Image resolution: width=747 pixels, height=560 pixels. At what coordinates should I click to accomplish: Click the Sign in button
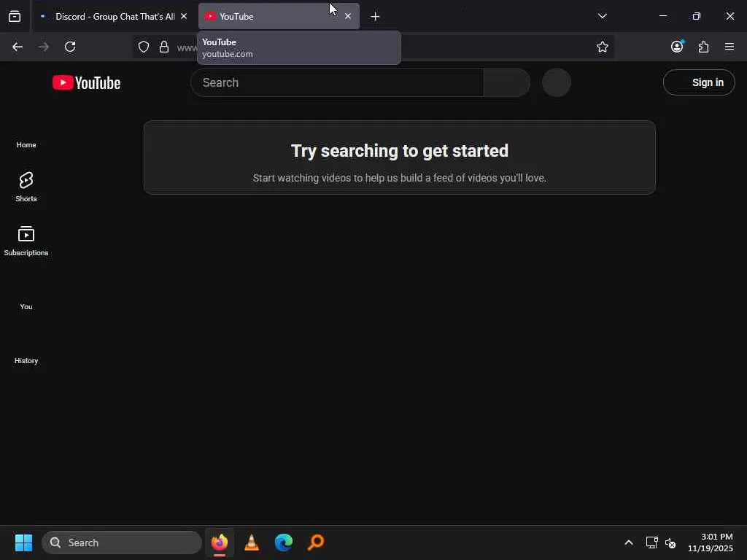click(698, 82)
